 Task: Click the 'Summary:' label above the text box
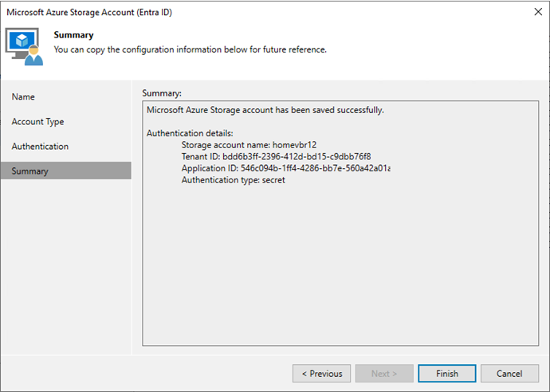(x=162, y=93)
